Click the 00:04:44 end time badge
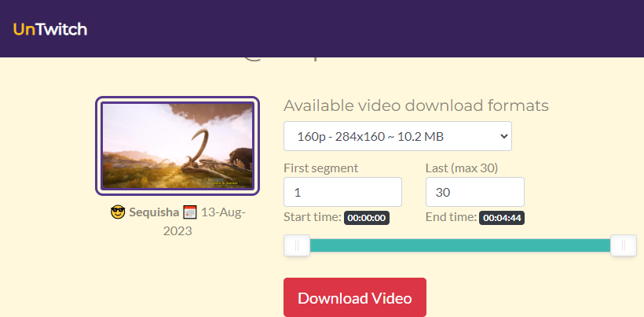This screenshot has height=317, width=644. point(502,218)
